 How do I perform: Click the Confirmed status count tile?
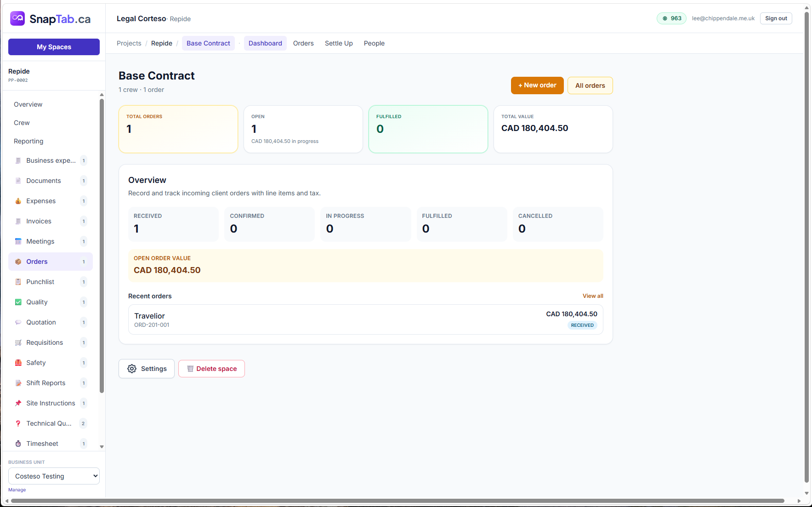click(x=270, y=224)
